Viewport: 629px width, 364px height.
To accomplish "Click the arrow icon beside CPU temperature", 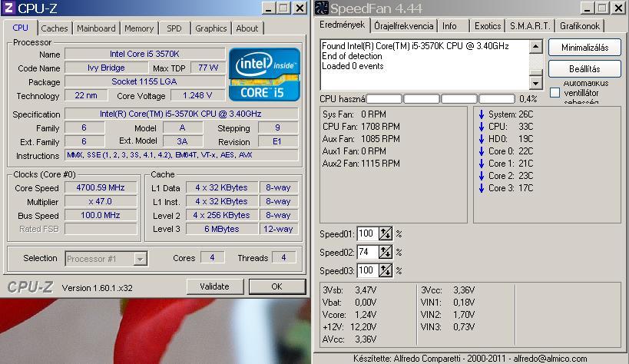I will [x=482, y=127].
